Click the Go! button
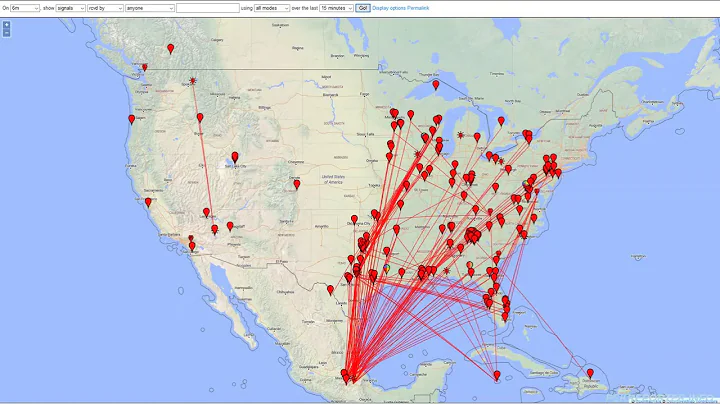Image resolution: width=720 pixels, height=404 pixels. [x=363, y=8]
